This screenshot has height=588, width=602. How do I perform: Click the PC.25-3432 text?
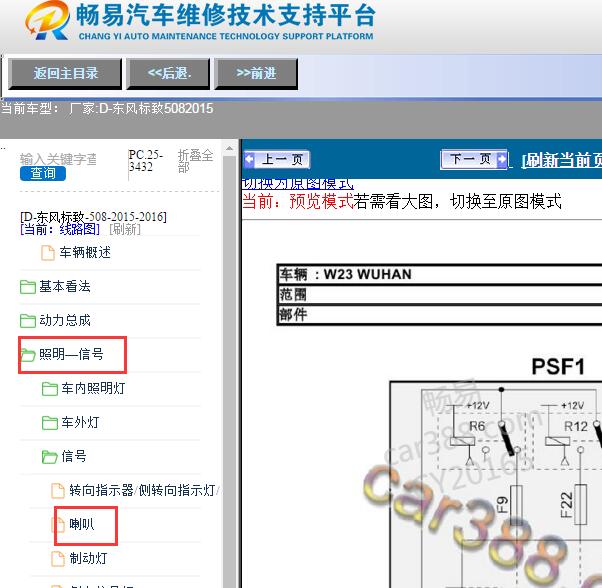(146, 161)
